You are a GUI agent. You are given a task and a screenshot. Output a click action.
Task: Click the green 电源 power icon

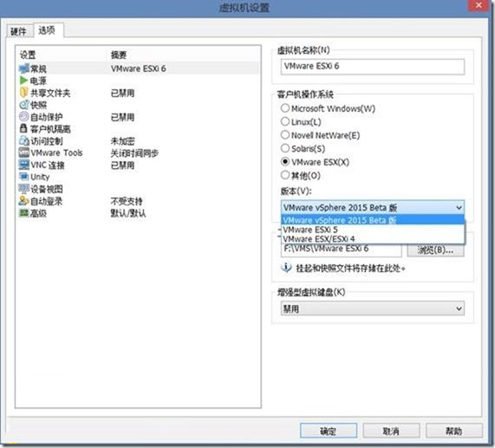24,81
